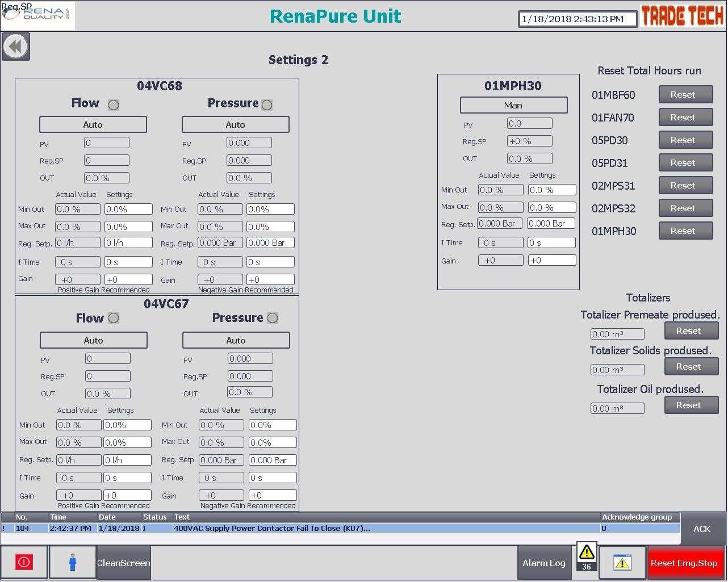Select alarm 104 row in list

pyautogui.click(x=341, y=528)
